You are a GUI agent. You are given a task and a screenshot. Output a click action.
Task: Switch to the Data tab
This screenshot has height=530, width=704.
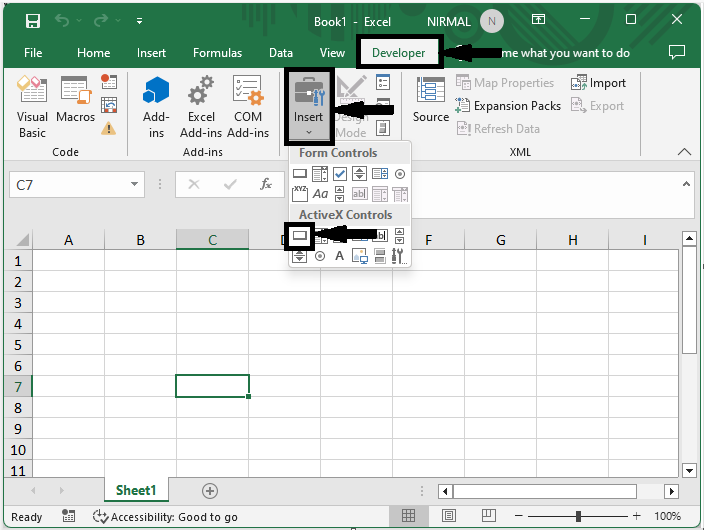281,53
